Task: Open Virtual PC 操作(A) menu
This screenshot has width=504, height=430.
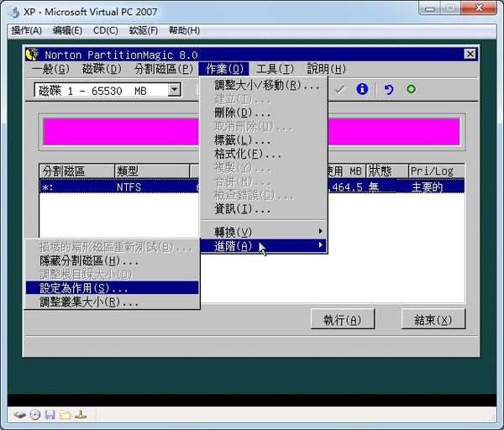Action: tap(27, 30)
